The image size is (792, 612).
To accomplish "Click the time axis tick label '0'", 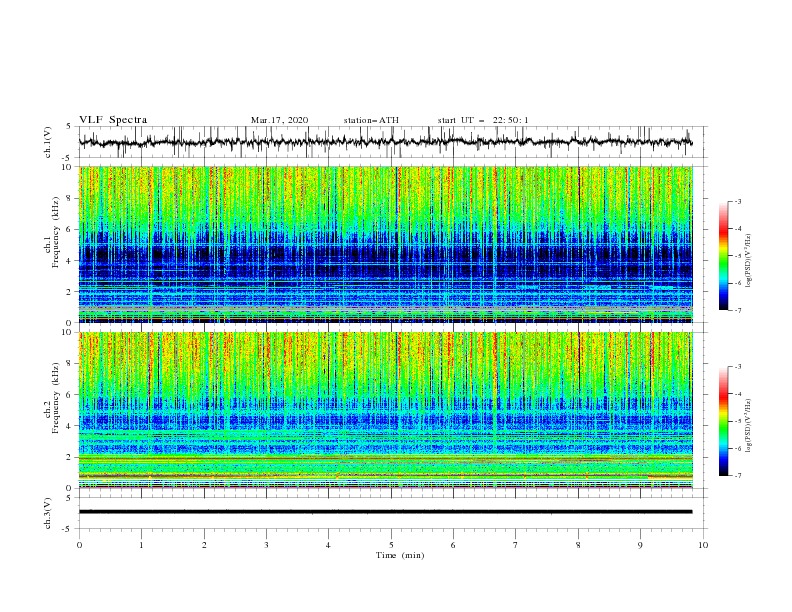I will coord(79,545).
